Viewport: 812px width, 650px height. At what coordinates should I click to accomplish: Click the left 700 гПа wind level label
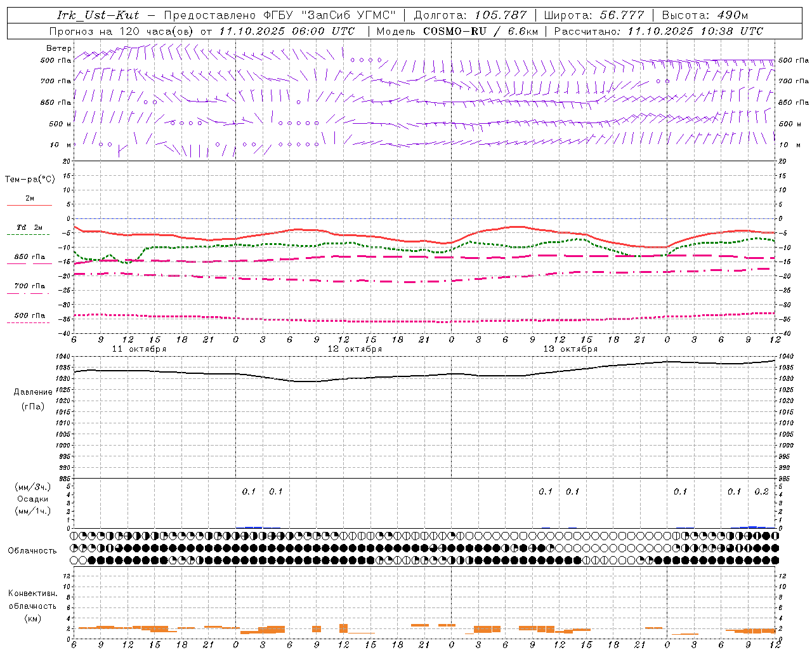coord(56,81)
